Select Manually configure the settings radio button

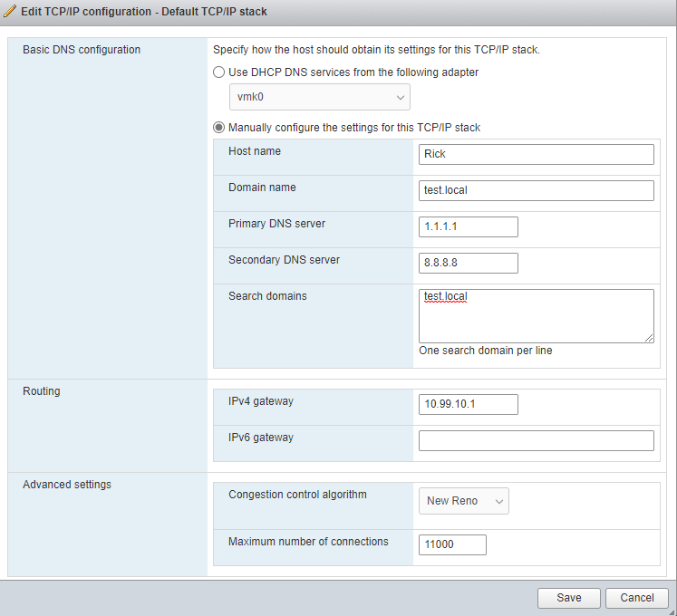coord(218,128)
